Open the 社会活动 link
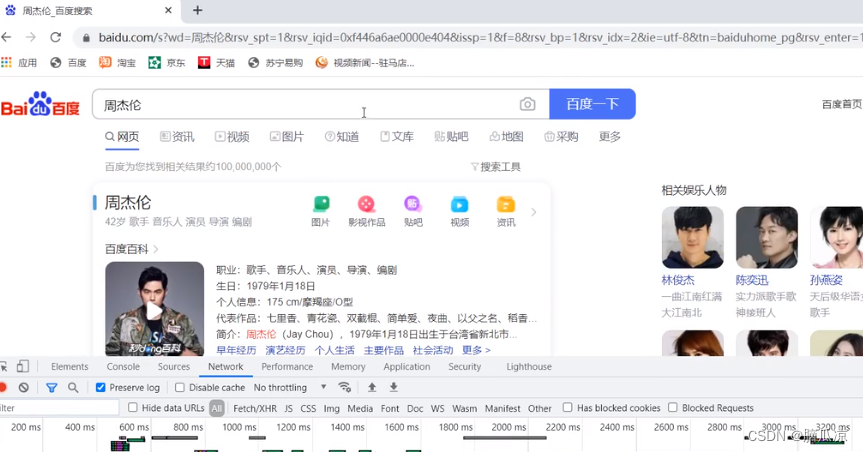 [x=433, y=350]
